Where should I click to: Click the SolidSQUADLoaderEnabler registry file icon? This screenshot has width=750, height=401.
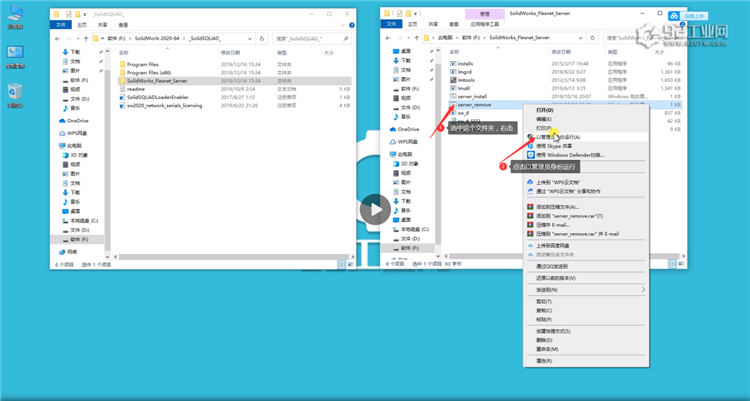pos(122,97)
